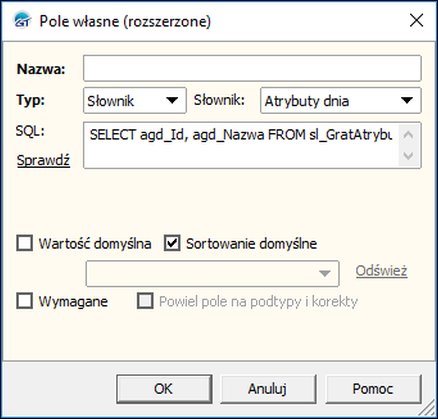Open the Atrybuty dnia dictionary dropdown

click(x=341, y=100)
